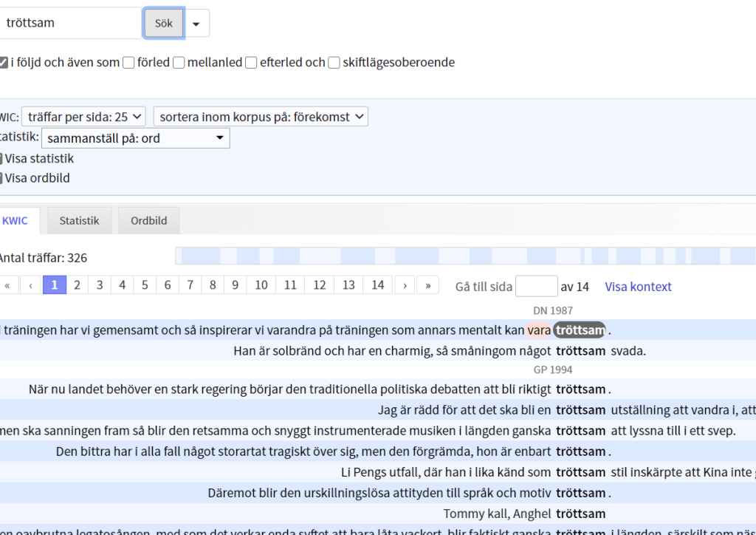
Task: Open the Ordbild tab
Action: click(x=148, y=220)
